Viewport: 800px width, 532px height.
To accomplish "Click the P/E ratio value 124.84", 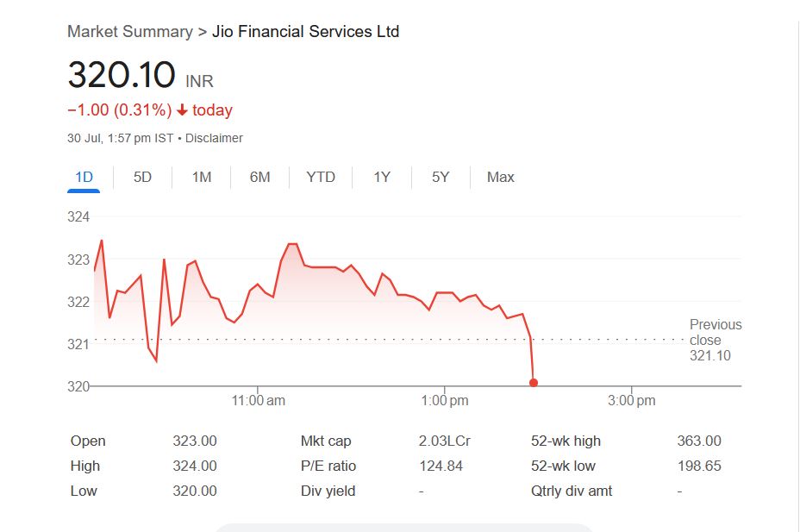I will [x=440, y=466].
